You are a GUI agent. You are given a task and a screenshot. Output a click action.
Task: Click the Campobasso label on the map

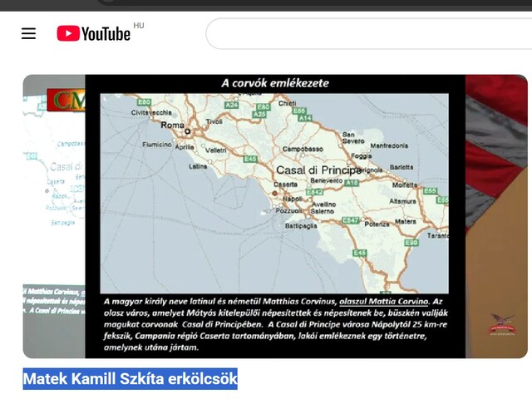[303, 149]
